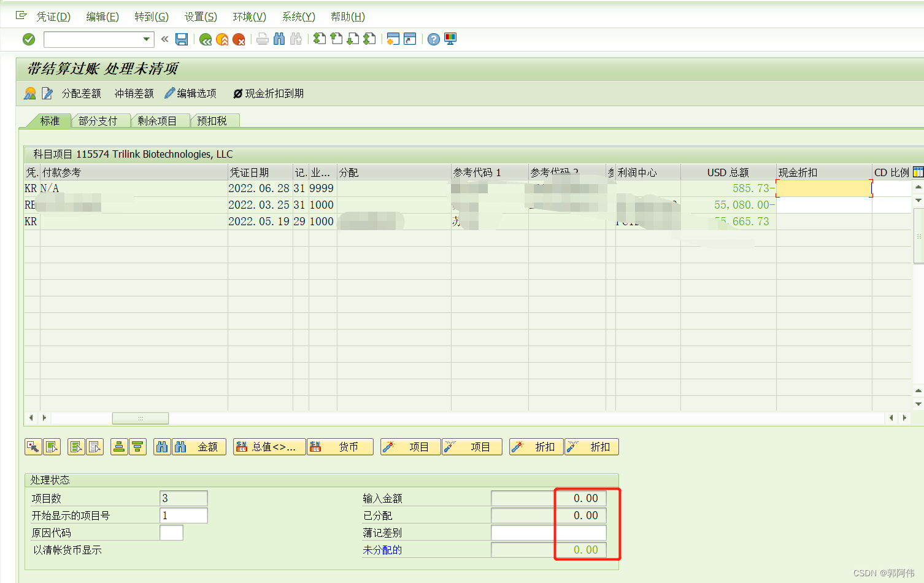Open the 凭证(D) menu

point(53,17)
